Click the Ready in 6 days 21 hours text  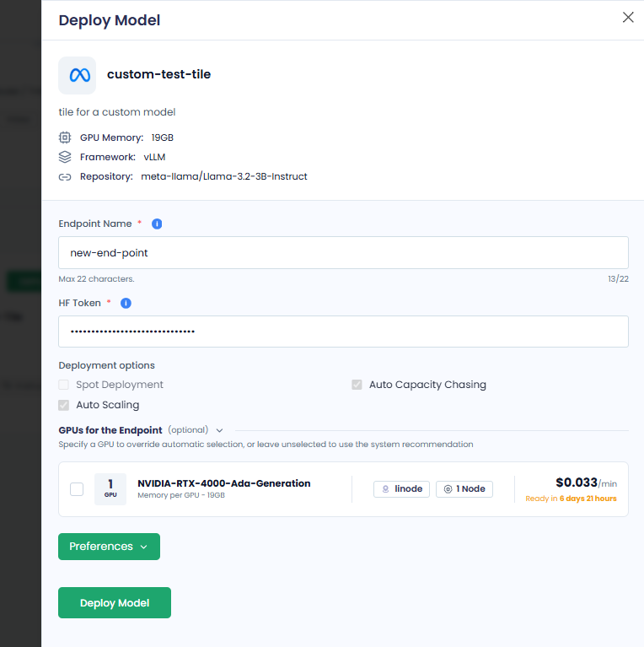pyautogui.click(x=571, y=499)
